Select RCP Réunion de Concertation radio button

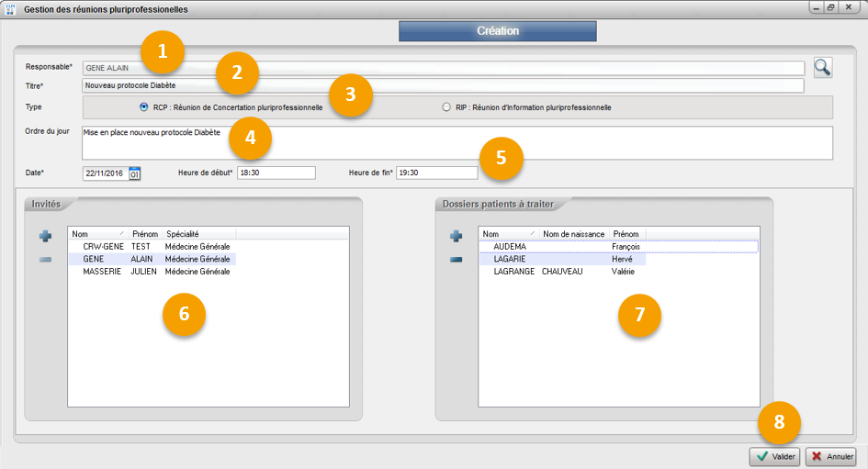[144, 107]
